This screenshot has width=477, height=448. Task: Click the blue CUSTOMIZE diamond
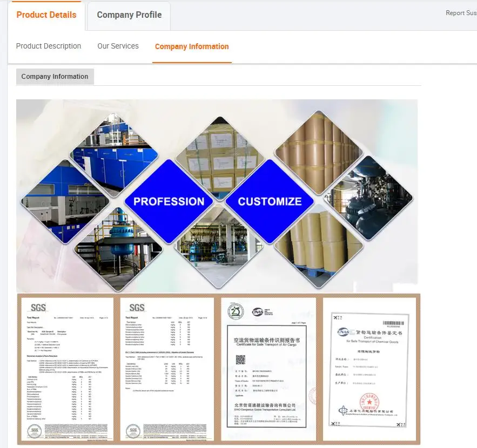[270, 201]
